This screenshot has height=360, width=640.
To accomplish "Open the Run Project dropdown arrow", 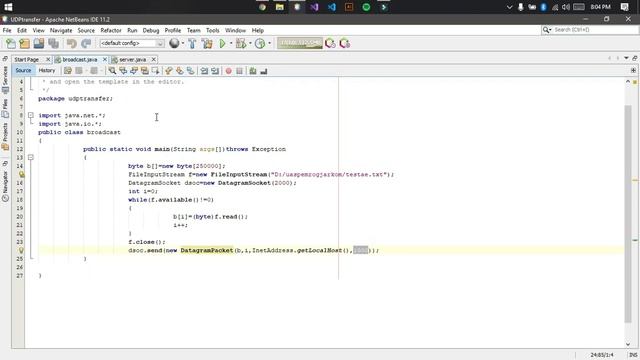I will pos(231,43).
